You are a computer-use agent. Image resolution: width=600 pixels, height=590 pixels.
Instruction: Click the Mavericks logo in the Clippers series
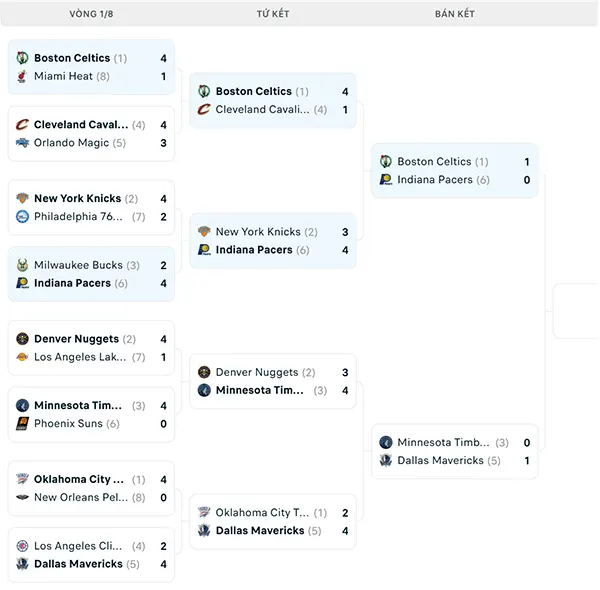coord(22,564)
